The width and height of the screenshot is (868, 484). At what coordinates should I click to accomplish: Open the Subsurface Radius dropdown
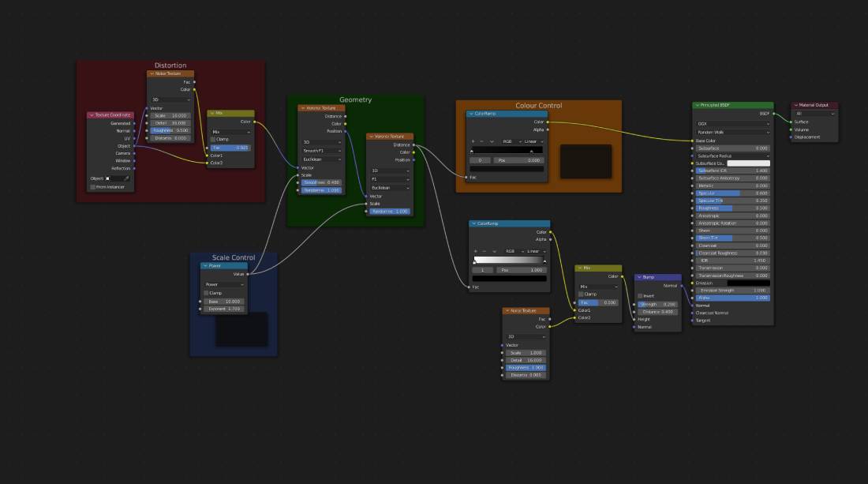pos(733,156)
